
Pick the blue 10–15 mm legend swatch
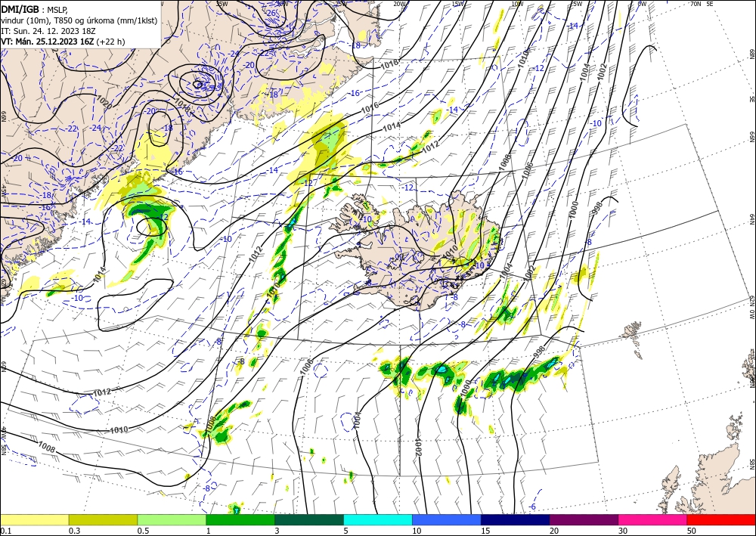click(447, 519)
